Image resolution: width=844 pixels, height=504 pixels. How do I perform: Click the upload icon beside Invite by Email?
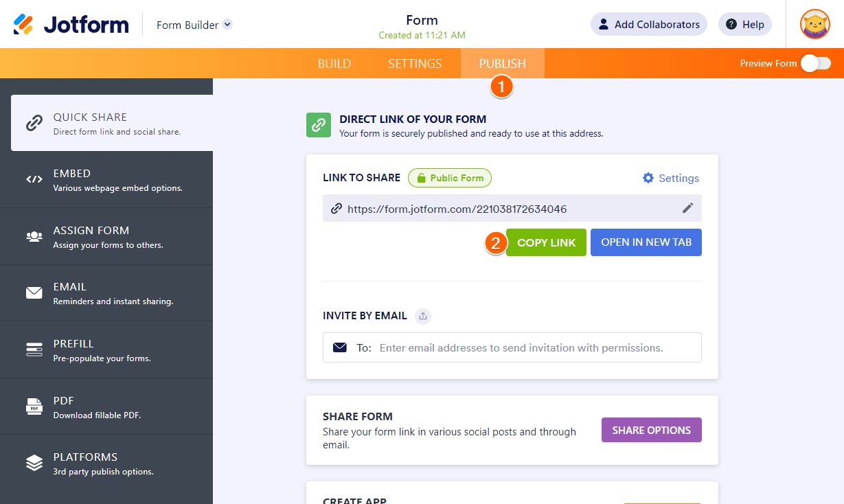tap(423, 316)
